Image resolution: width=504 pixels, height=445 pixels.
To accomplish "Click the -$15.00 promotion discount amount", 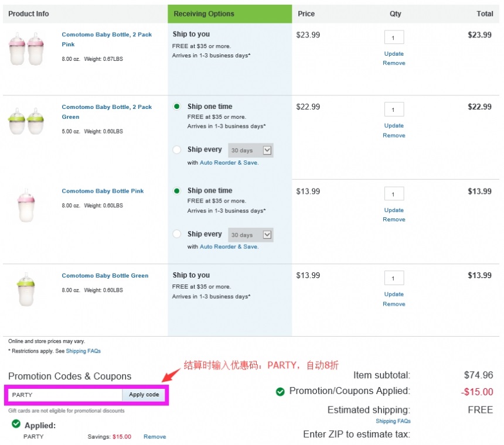I will (477, 392).
